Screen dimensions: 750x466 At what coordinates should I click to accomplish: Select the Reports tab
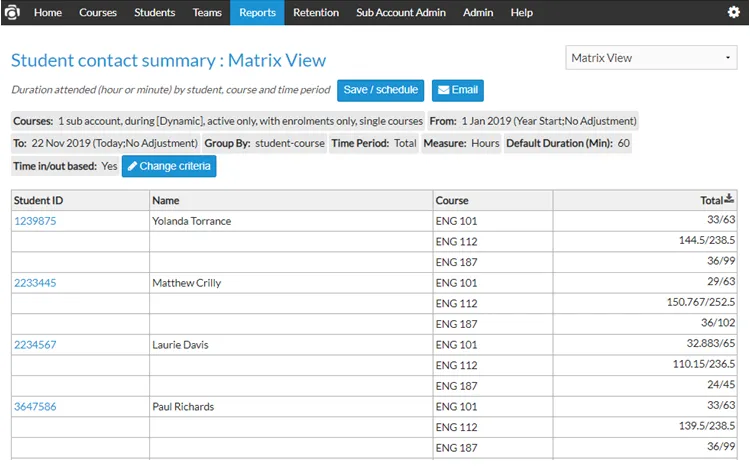click(257, 12)
